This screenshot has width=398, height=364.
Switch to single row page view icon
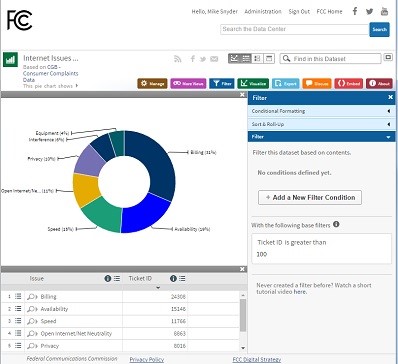(269, 58)
